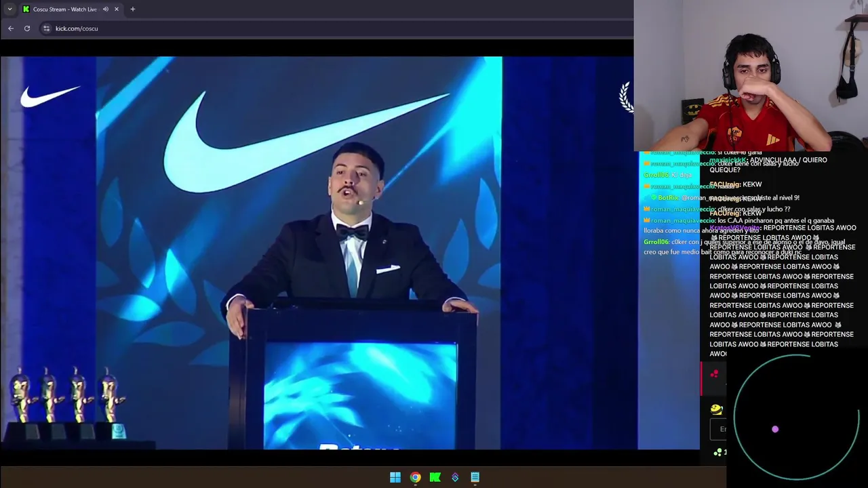Click the streamer webcam overlay
The height and width of the screenshot is (488, 868).
(751, 75)
